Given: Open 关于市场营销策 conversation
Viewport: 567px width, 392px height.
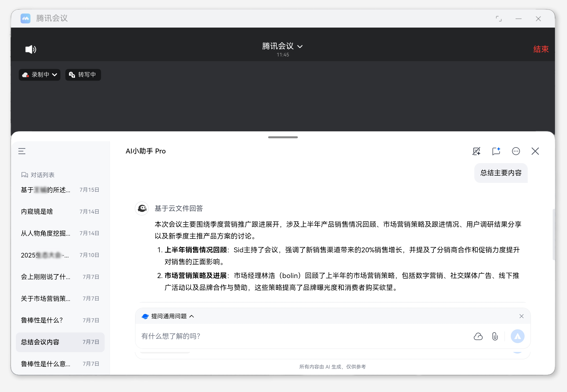Looking at the screenshot, I should (x=60, y=299).
